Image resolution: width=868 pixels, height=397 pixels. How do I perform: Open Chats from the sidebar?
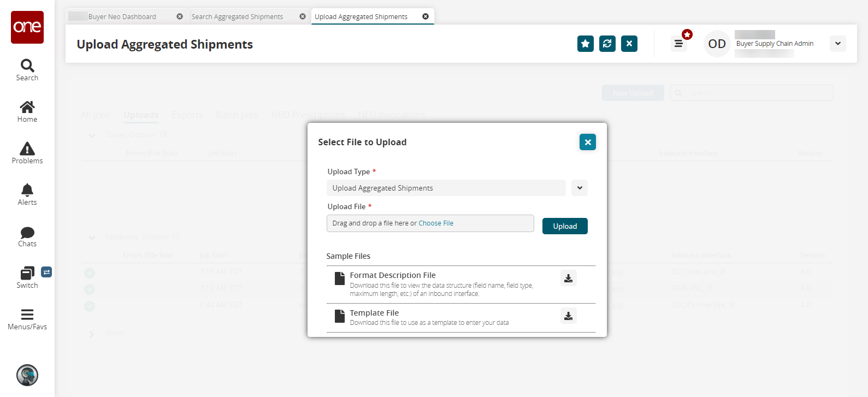[x=27, y=233]
